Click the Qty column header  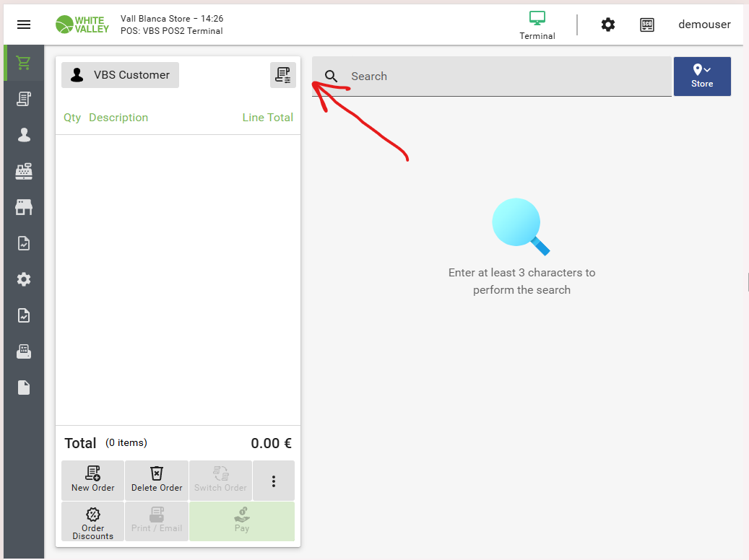tap(72, 118)
